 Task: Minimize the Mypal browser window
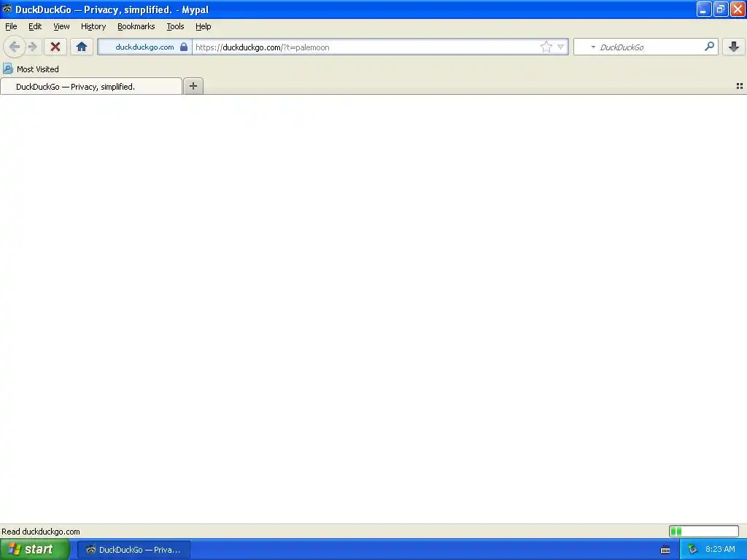click(x=704, y=9)
